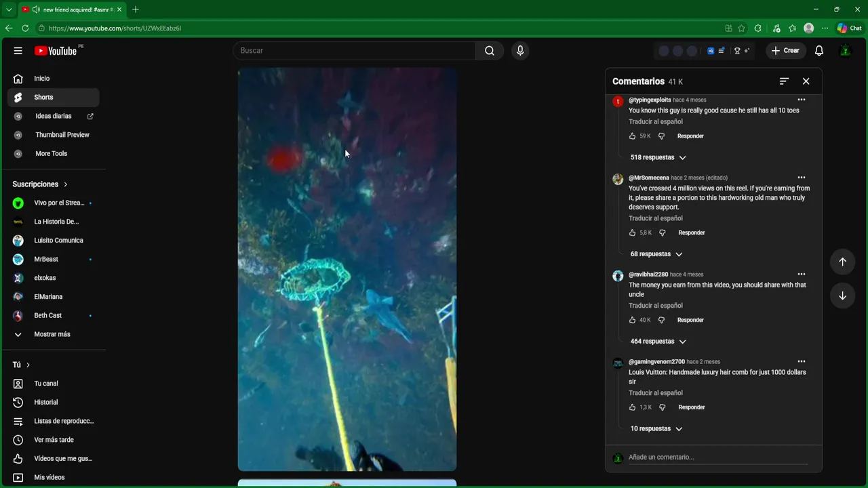
Task: Click the browser address bar URL
Action: tap(115, 28)
